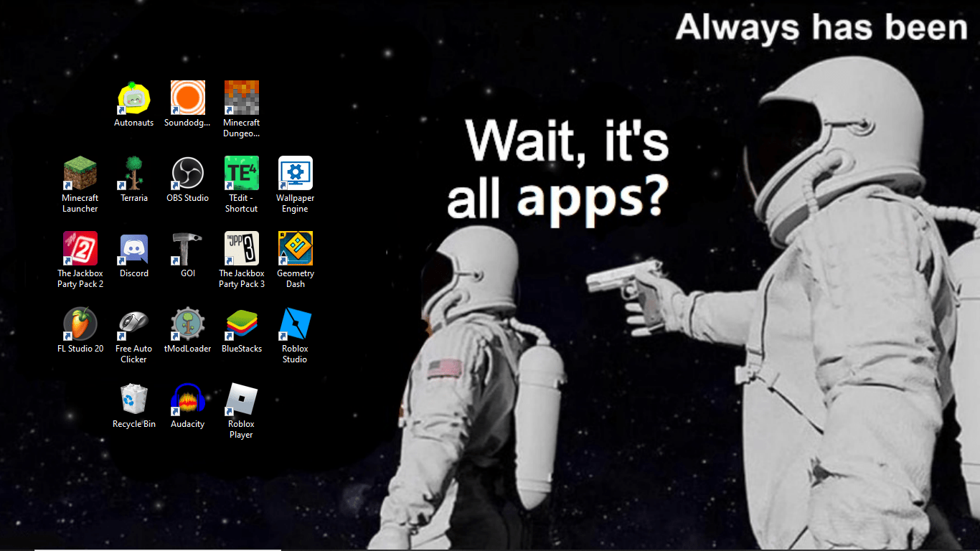The height and width of the screenshot is (551, 980).
Task: Select the Autonauts desktop icon
Action: tap(134, 98)
